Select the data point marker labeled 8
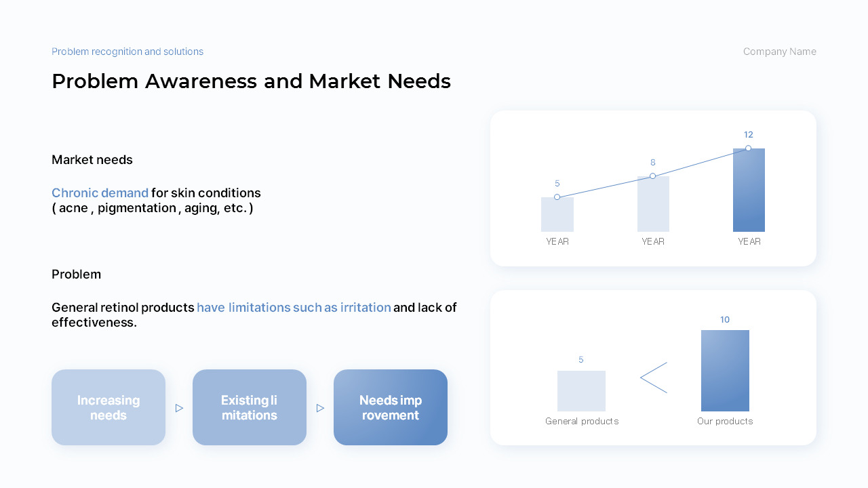The image size is (868, 488). point(652,176)
